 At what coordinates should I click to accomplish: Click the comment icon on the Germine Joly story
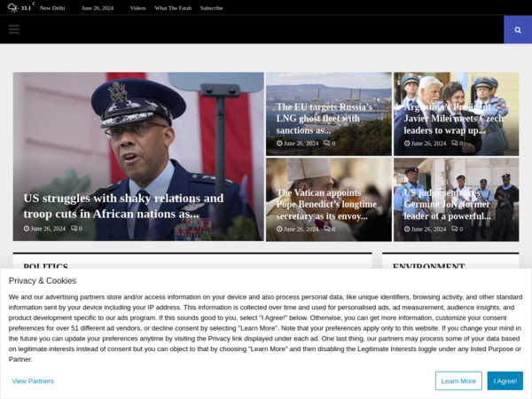[454, 229]
